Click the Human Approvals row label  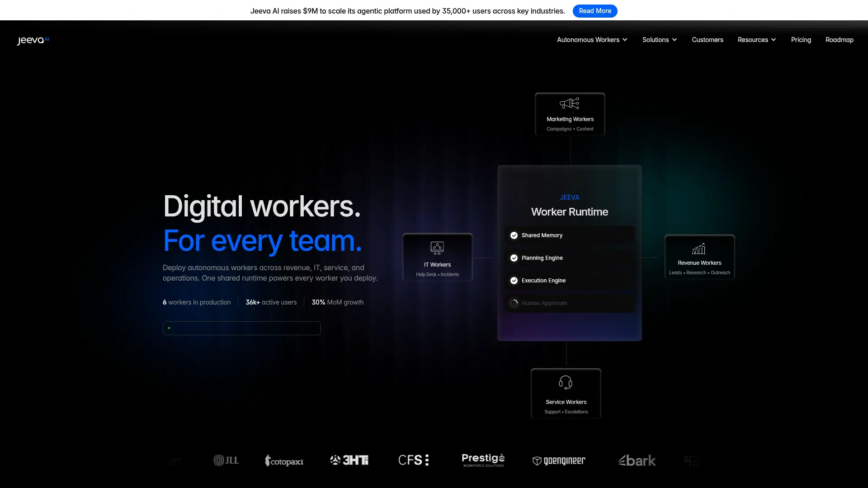544,303
